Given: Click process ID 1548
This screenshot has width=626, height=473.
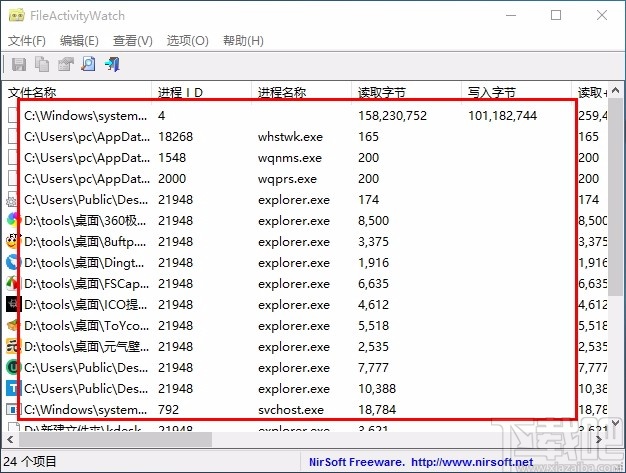Looking at the screenshot, I should pos(172,157).
